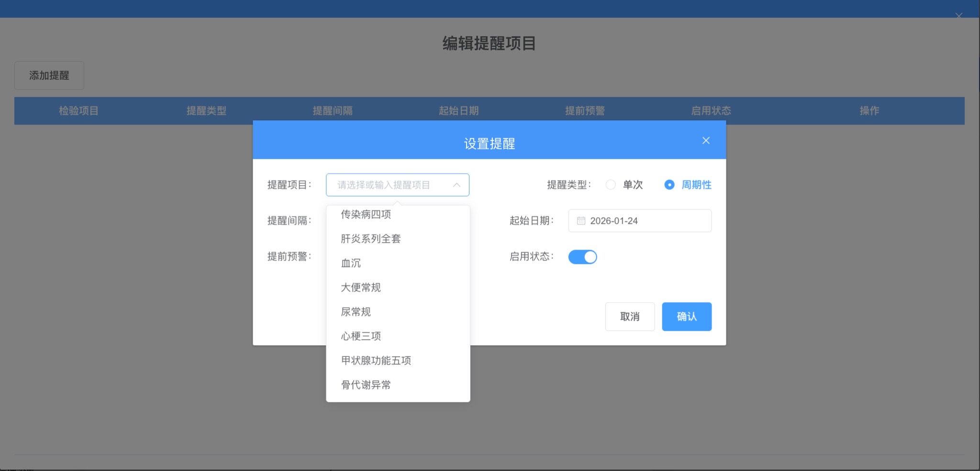This screenshot has width=980, height=471.
Task: Close the 设置提醒 dialog with X icon
Action: coord(705,141)
